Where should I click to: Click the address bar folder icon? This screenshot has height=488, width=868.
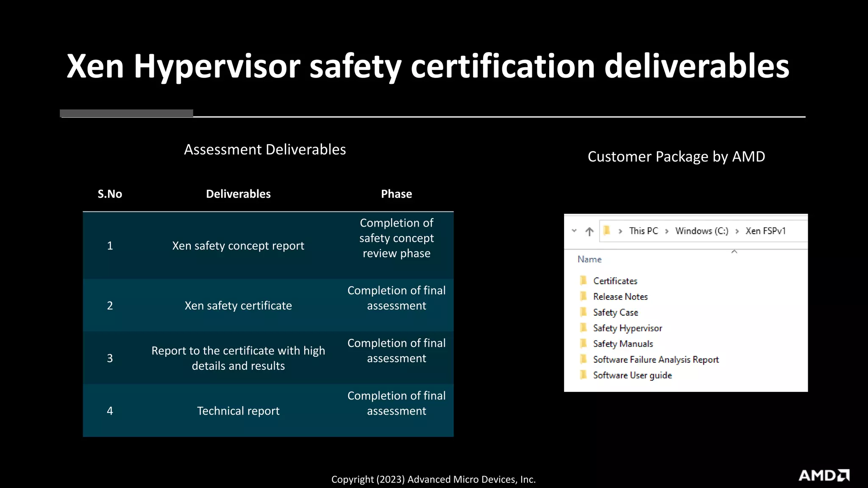[607, 230]
